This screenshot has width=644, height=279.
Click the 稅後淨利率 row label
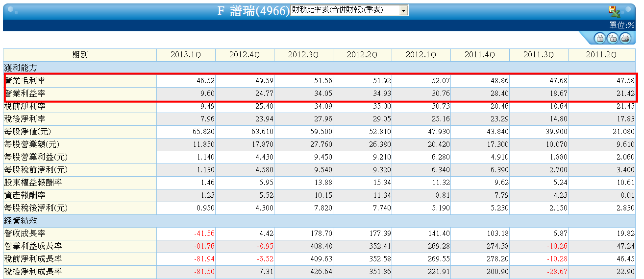(x=25, y=118)
